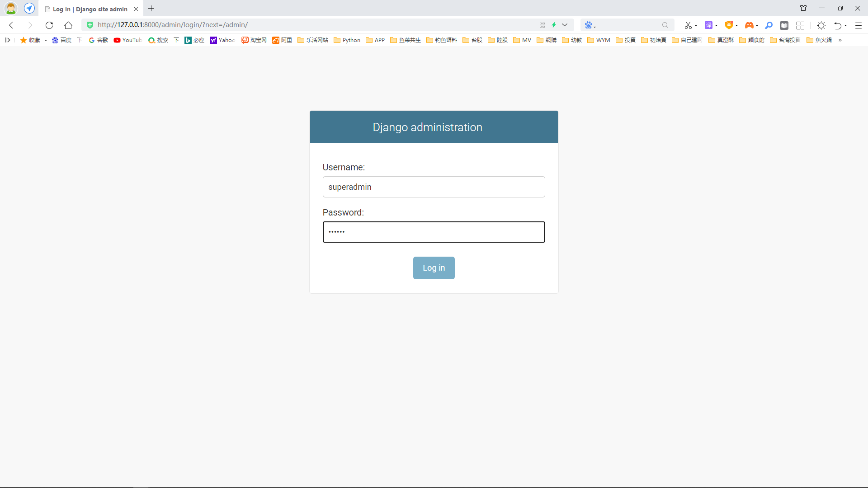Screen dimensions: 868x488
Task: Open the four-square extensions grid
Action: click(800, 25)
